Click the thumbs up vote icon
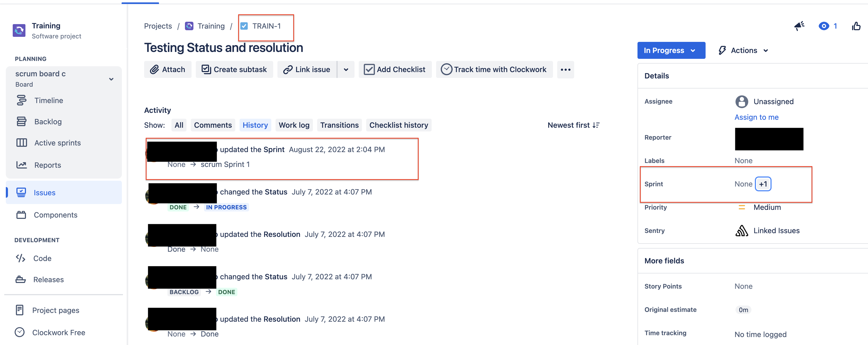The image size is (868, 345). click(x=856, y=26)
